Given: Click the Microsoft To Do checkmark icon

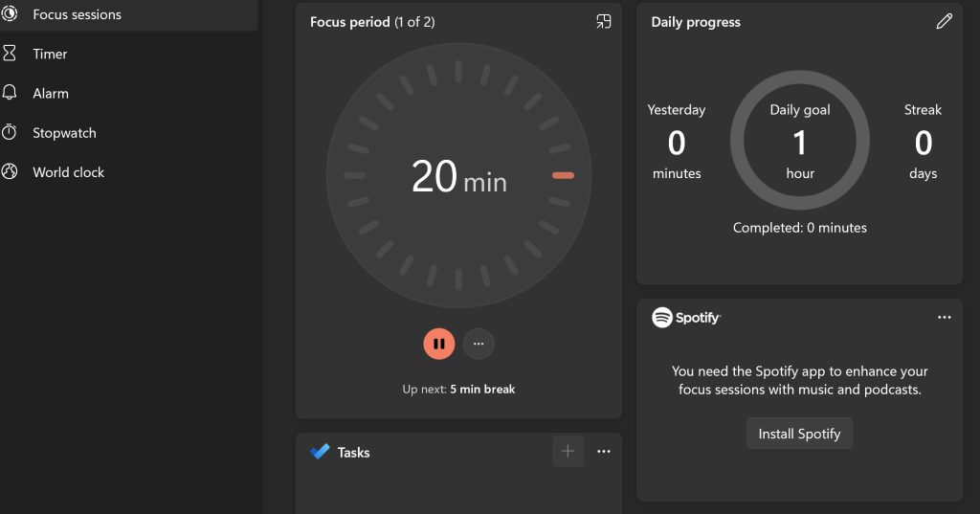Looking at the screenshot, I should click(x=320, y=452).
